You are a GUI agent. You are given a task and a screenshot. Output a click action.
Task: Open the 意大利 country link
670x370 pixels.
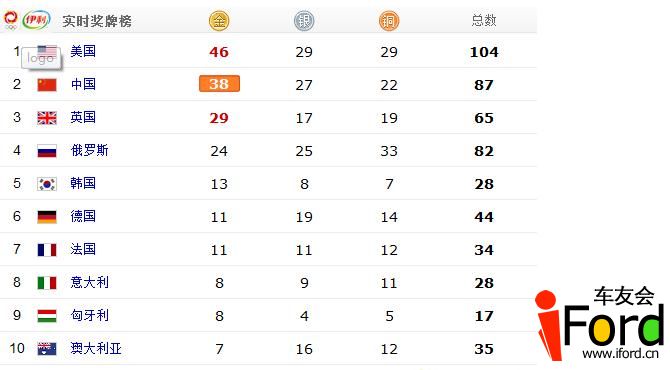pos(89,282)
